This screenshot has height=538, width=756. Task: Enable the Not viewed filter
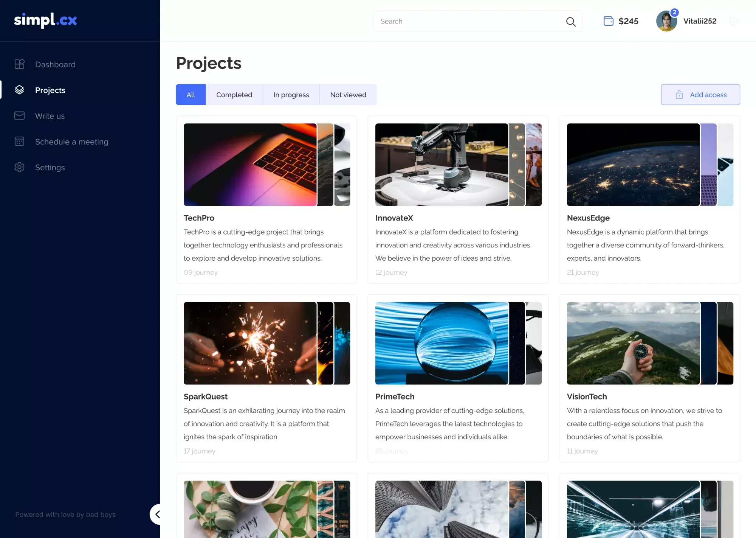point(348,95)
